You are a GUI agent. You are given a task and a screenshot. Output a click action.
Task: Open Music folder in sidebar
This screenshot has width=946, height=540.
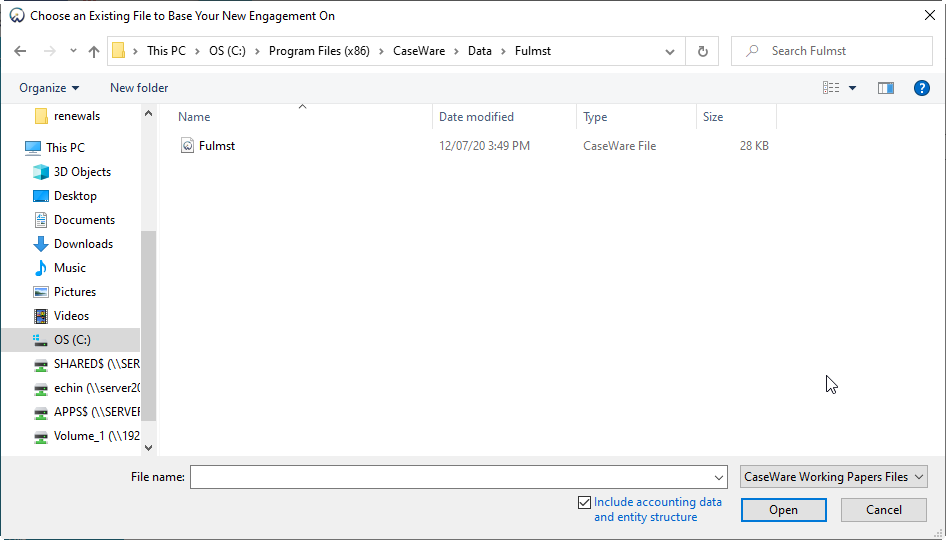59,268
